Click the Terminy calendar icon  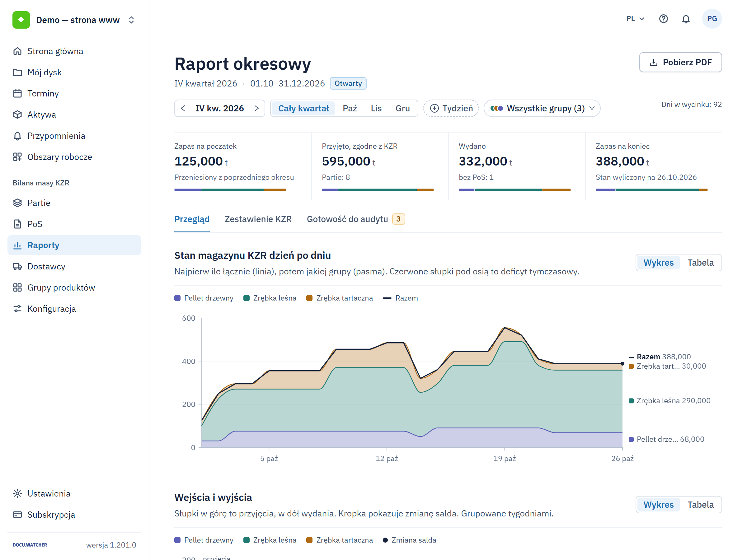tap(17, 94)
